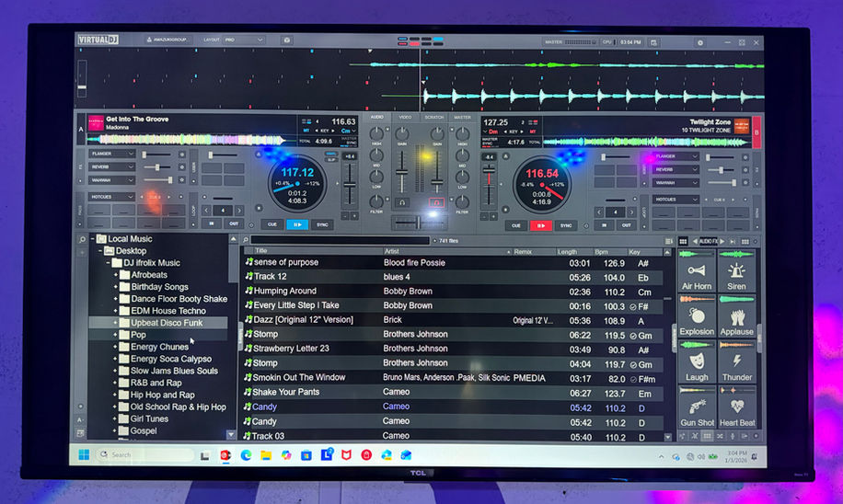Open VirtualDJ settings gear icon
Viewport: 843px width, 504px height.
point(700,42)
